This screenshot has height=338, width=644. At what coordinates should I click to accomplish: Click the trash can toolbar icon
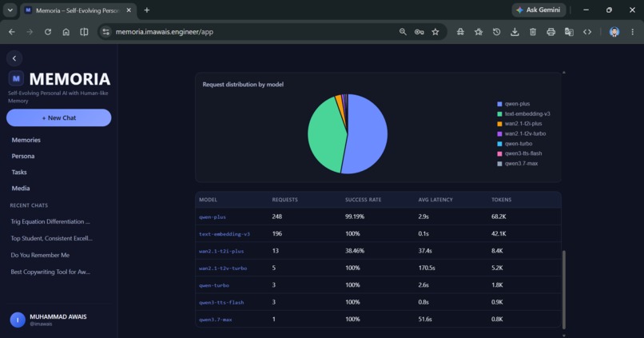pyautogui.click(x=533, y=32)
